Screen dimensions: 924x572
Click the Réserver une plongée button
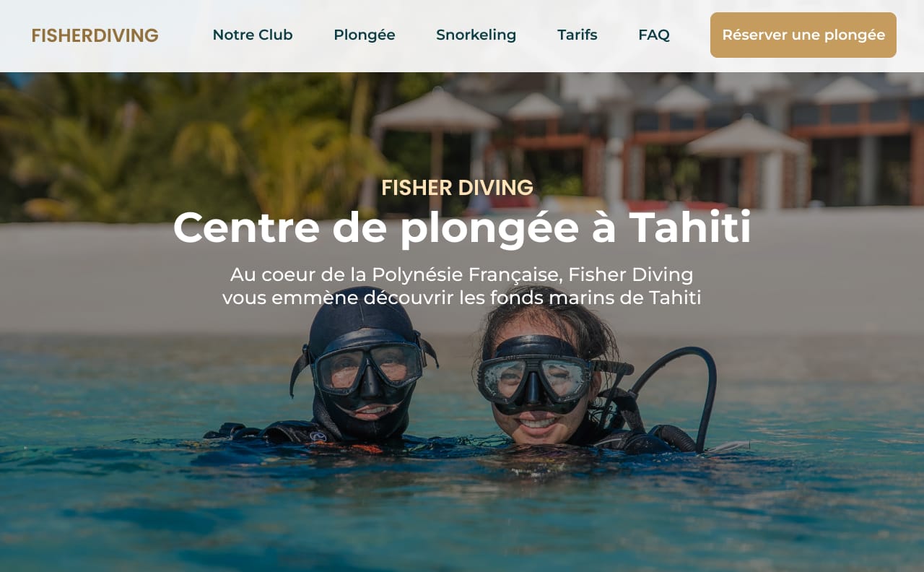803,35
